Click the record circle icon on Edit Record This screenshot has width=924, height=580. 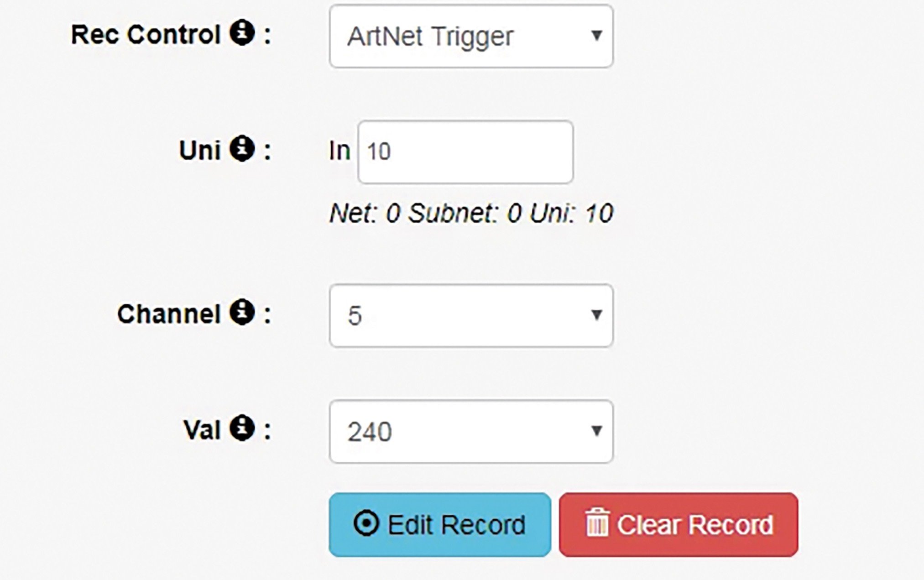(366, 523)
